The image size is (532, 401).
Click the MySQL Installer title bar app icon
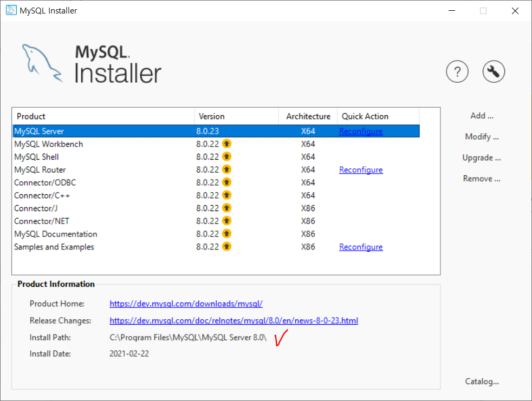tap(11, 10)
